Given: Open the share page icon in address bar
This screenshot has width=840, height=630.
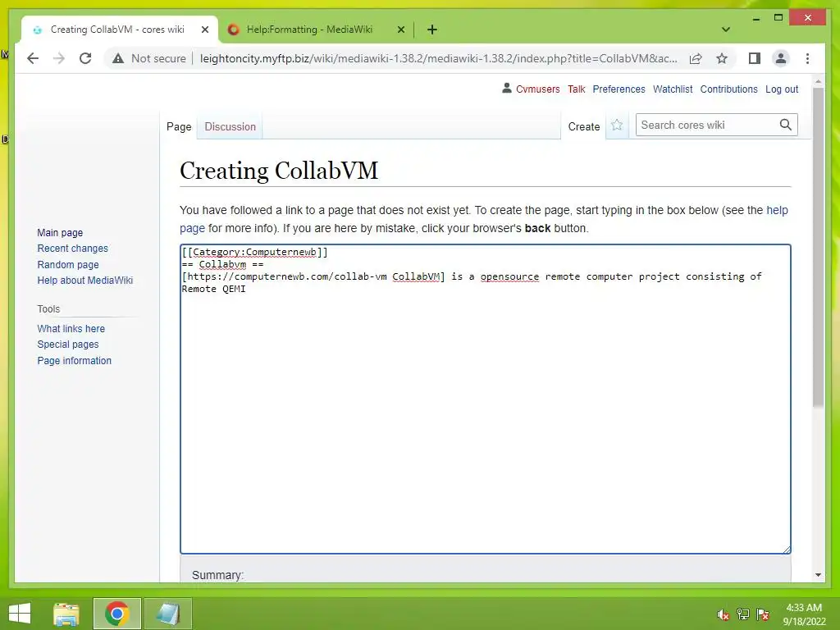Looking at the screenshot, I should click(696, 58).
